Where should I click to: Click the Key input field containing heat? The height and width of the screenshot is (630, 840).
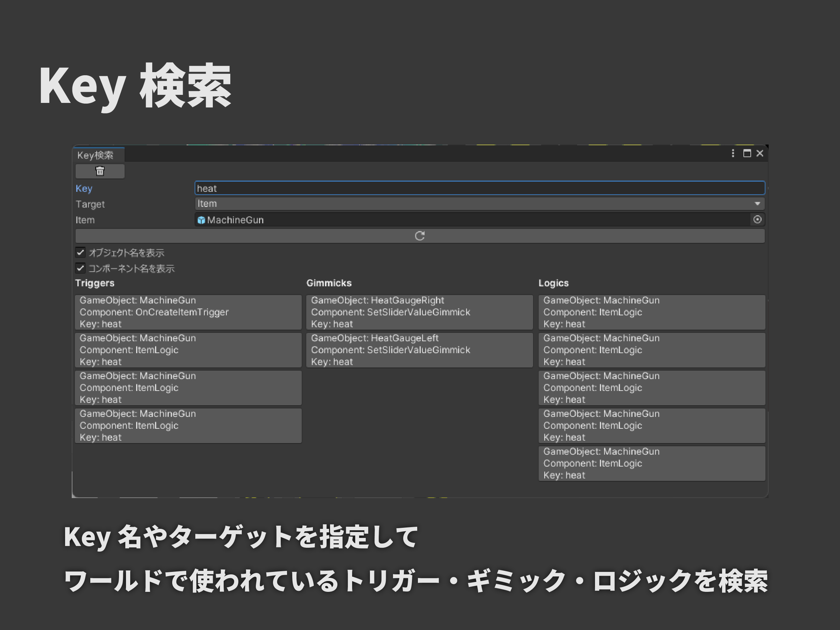click(x=479, y=188)
